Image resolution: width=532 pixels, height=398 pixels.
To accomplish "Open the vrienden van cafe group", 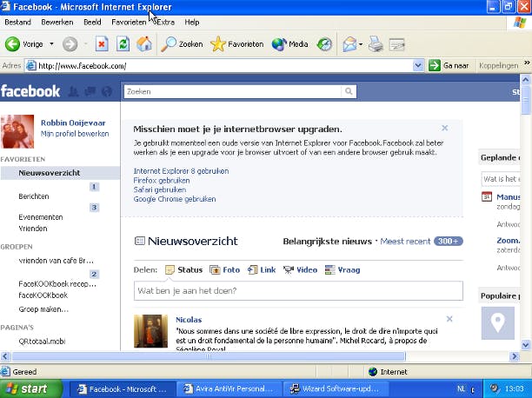I will tap(56, 261).
